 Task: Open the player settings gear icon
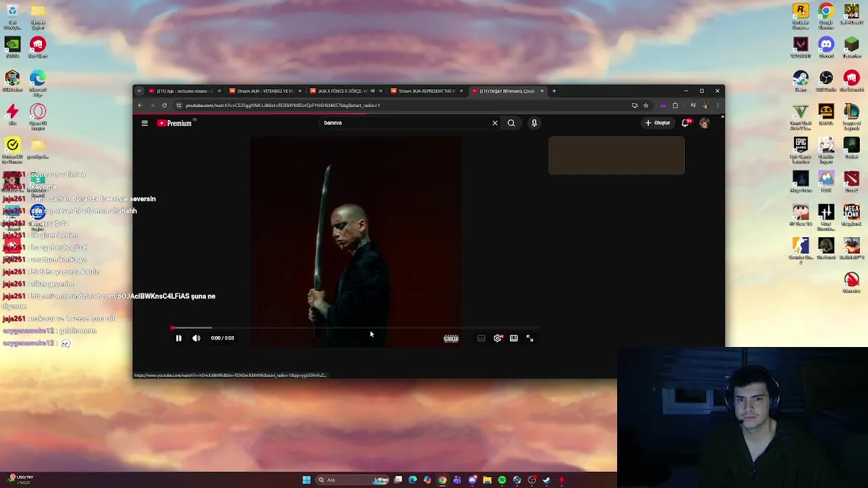coord(498,338)
